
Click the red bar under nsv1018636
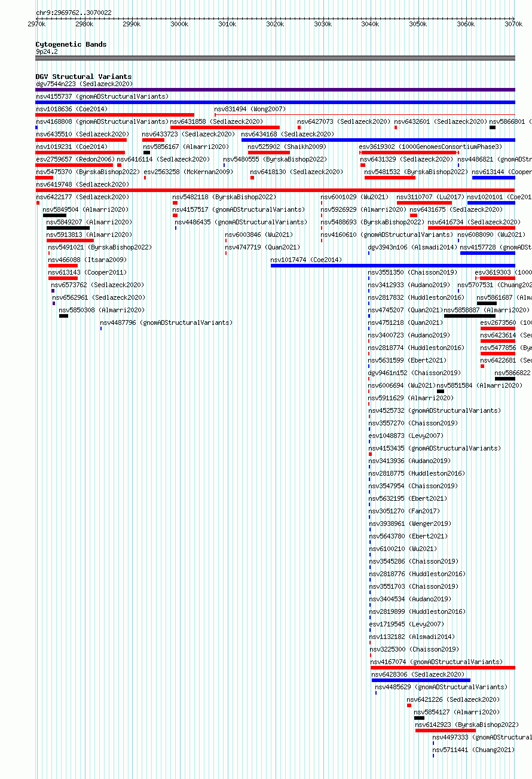click(x=115, y=115)
